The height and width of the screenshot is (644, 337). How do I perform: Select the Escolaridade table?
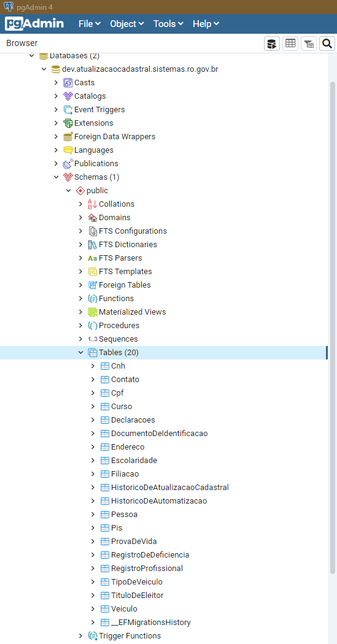[134, 461]
